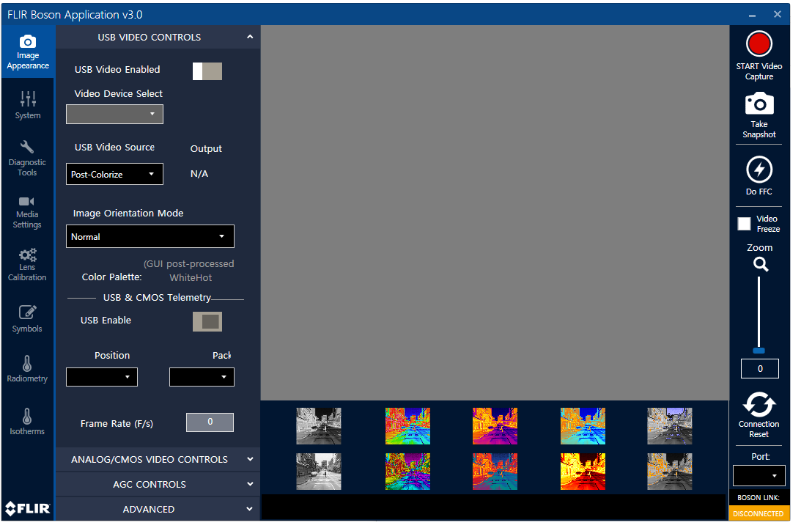This screenshot has height=525, width=792.
Task: Open Image Orientation Mode dropdown
Action: 150,236
